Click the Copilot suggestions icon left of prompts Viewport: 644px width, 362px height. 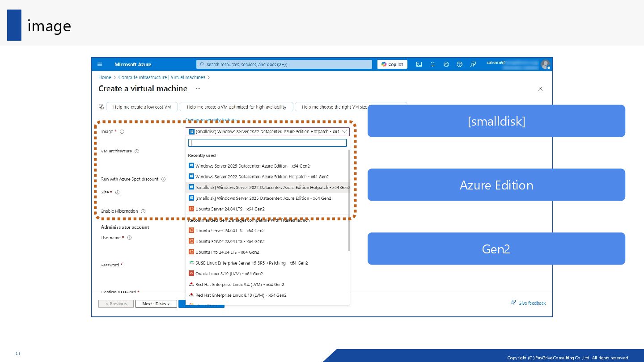coord(101,107)
